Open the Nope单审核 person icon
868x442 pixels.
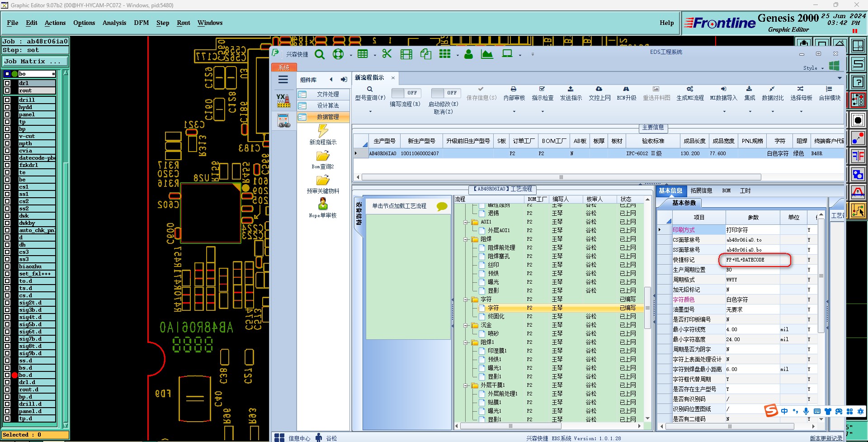pos(323,204)
